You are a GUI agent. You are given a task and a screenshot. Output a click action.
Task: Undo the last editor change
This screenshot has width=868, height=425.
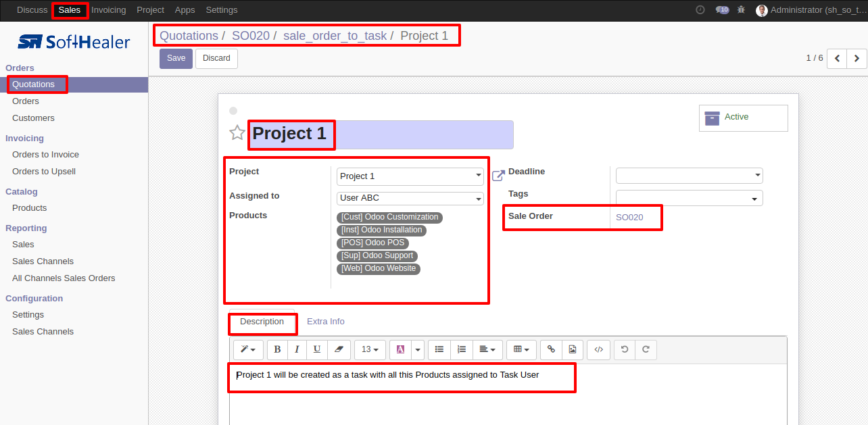[625, 349]
